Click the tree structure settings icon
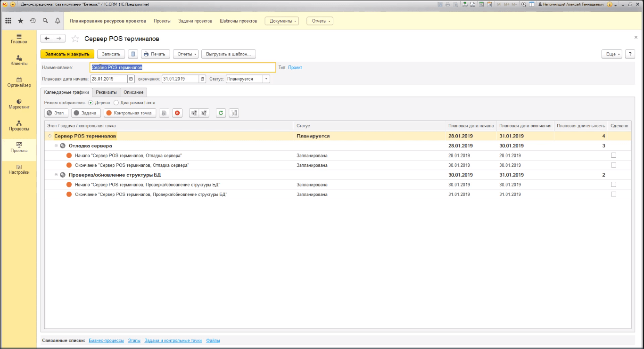 [x=234, y=113]
